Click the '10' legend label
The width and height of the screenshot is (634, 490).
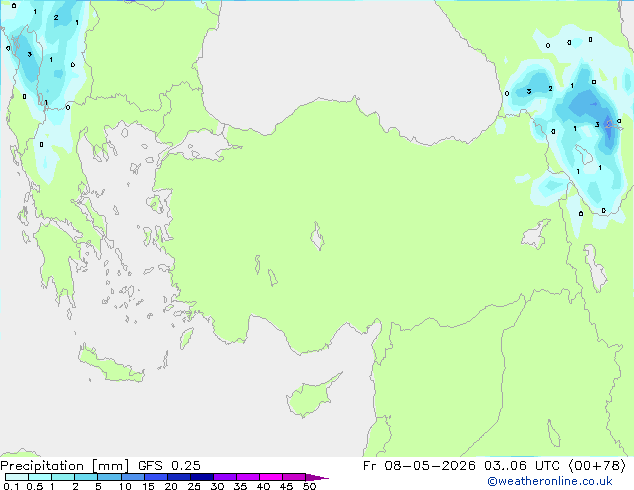125,486
